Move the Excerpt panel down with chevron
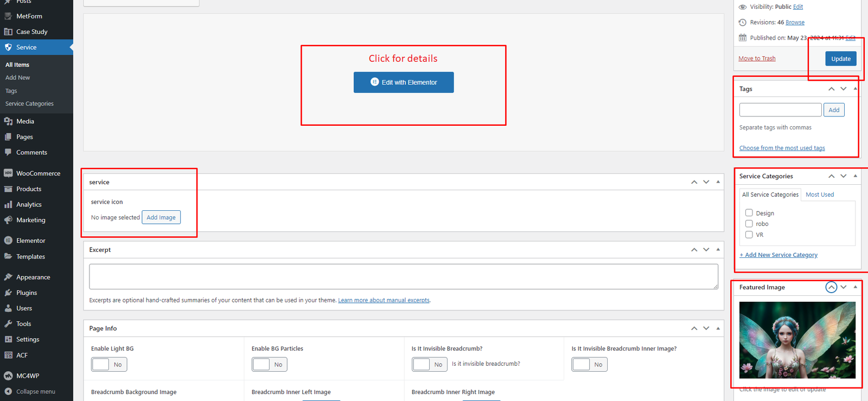The width and height of the screenshot is (868, 401). coord(706,250)
